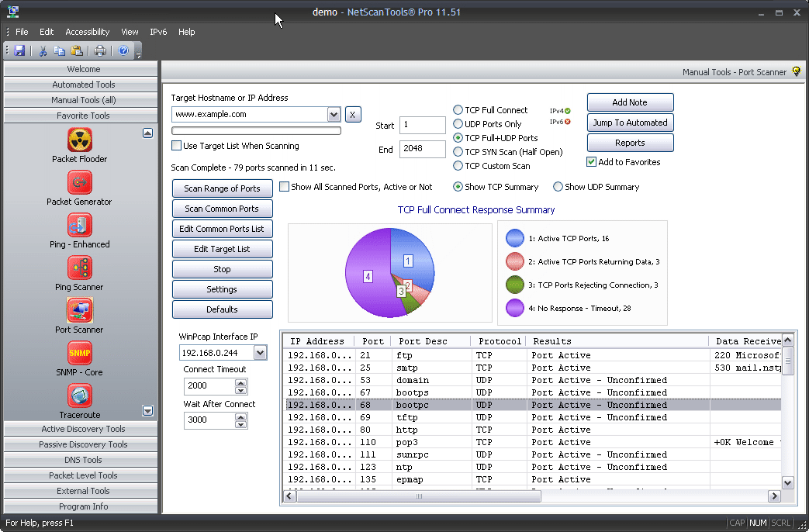
Task: Expand the target hostname dropdown arrow
Action: point(334,115)
